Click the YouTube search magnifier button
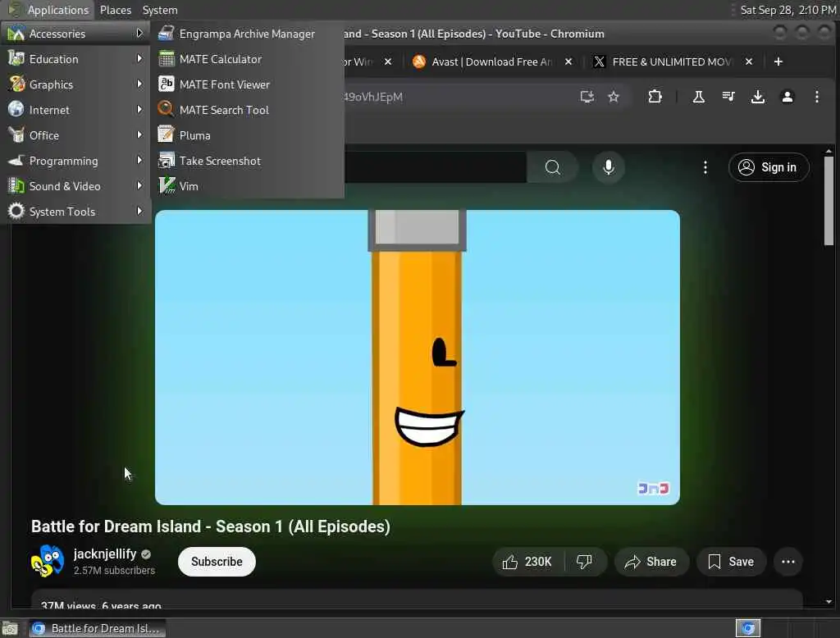The width and height of the screenshot is (840, 638). tap(552, 167)
